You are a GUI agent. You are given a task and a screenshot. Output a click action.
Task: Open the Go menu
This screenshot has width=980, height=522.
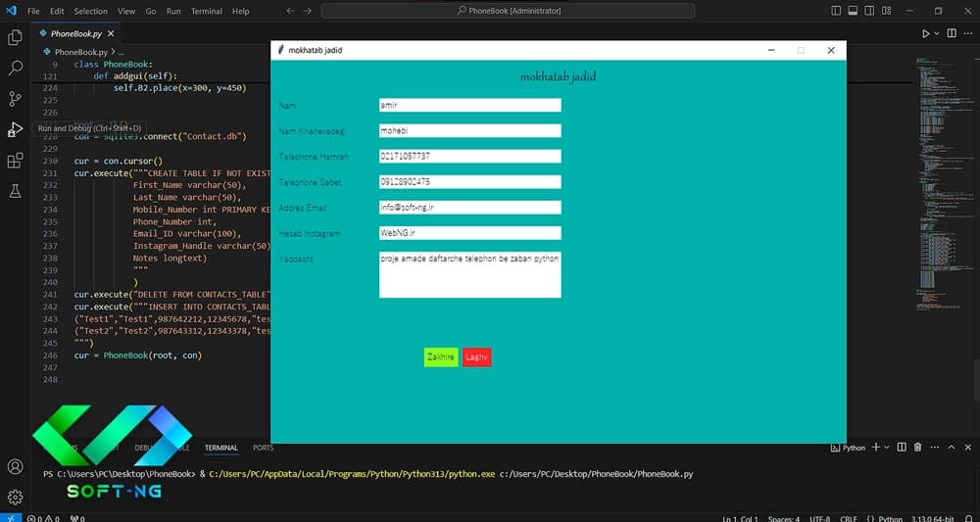tap(151, 11)
